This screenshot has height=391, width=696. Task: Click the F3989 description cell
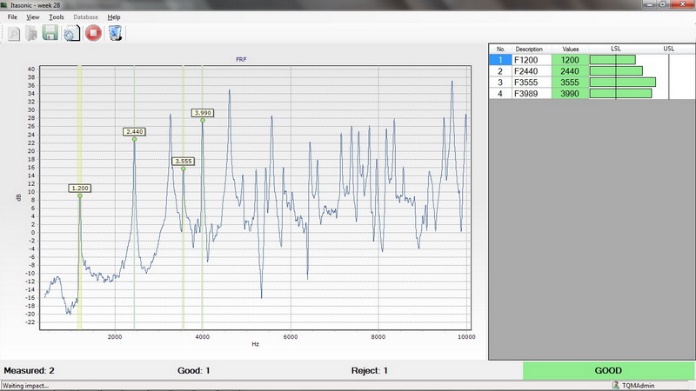point(531,94)
